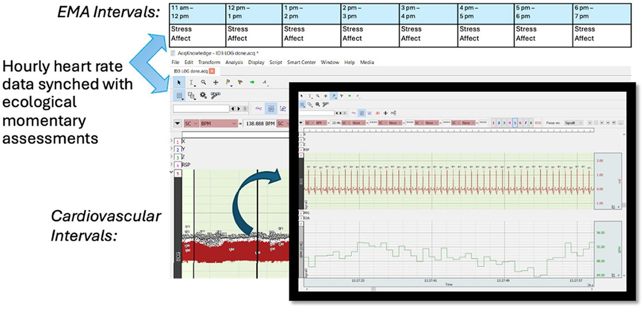644x310 pixels.
Task: Open the Analysis menu
Action: coord(234,62)
